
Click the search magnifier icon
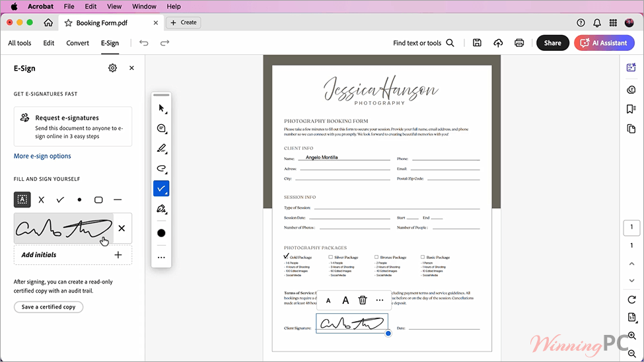(450, 43)
